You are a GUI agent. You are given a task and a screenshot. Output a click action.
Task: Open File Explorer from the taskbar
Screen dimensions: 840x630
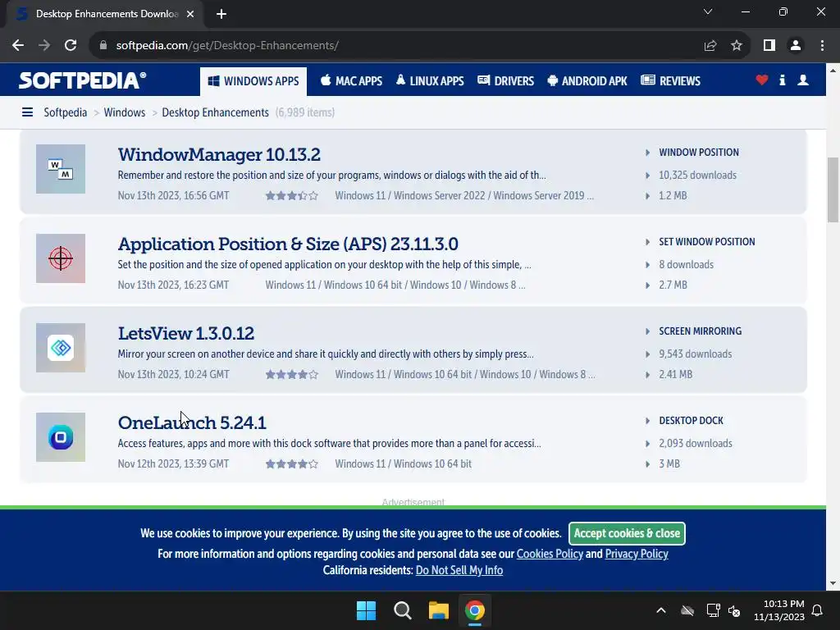click(x=438, y=610)
